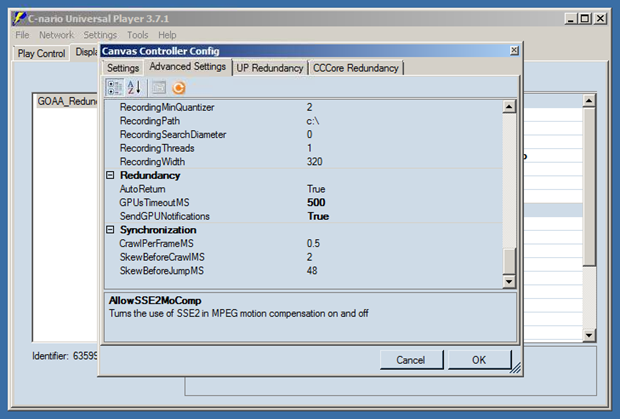The height and width of the screenshot is (419, 620).
Task: Select the AutoReturn property
Action: (142, 189)
